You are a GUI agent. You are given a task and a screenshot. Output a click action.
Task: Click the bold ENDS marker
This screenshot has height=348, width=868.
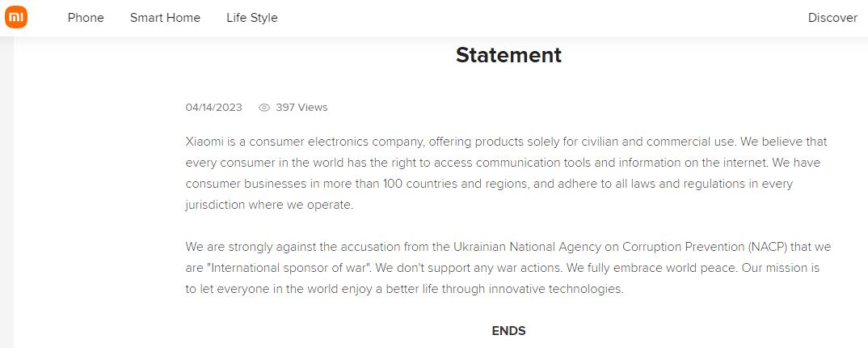point(508,331)
